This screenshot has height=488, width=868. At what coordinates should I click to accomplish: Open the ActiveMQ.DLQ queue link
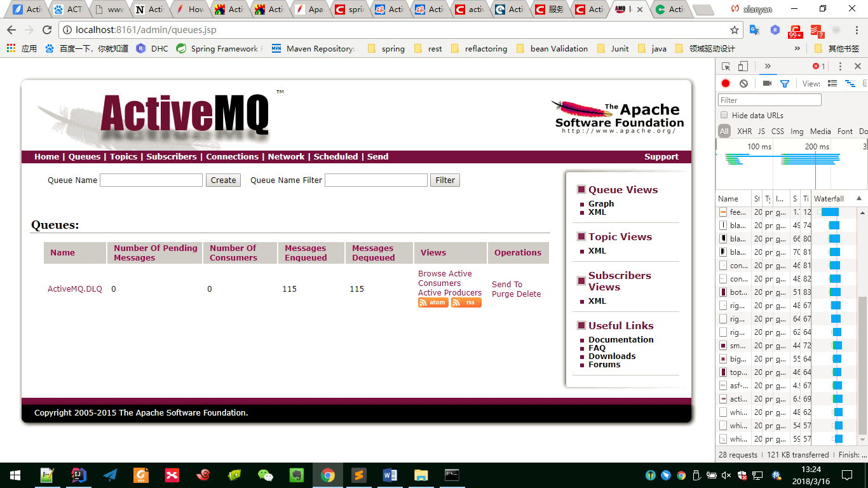(x=75, y=288)
